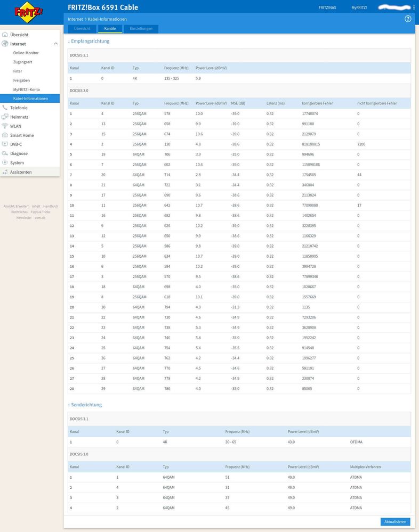Click Ansicht: Erweitert footer link
Screen dimensions: 419x532
(16, 206)
